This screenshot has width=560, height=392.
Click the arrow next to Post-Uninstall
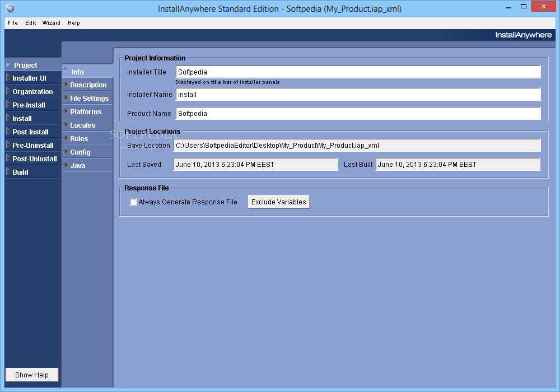coord(8,158)
